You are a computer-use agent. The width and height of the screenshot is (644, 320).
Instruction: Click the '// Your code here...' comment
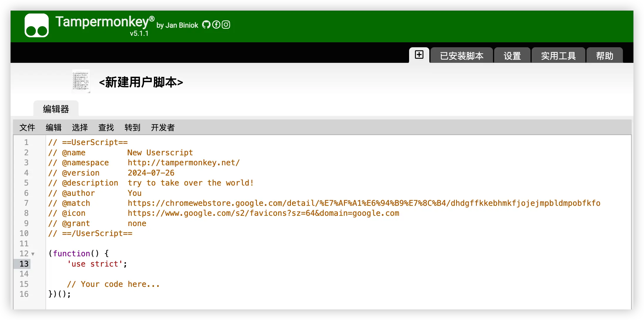[x=113, y=284]
